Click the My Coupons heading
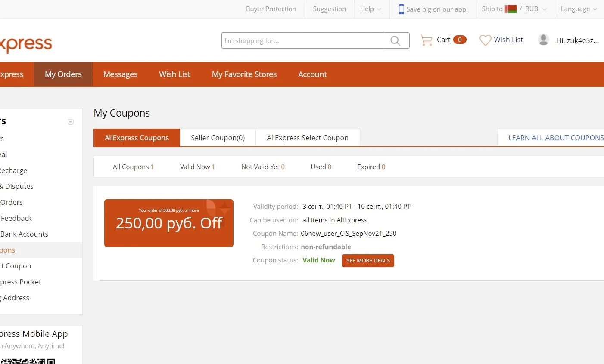The image size is (604, 364). pos(122,113)
